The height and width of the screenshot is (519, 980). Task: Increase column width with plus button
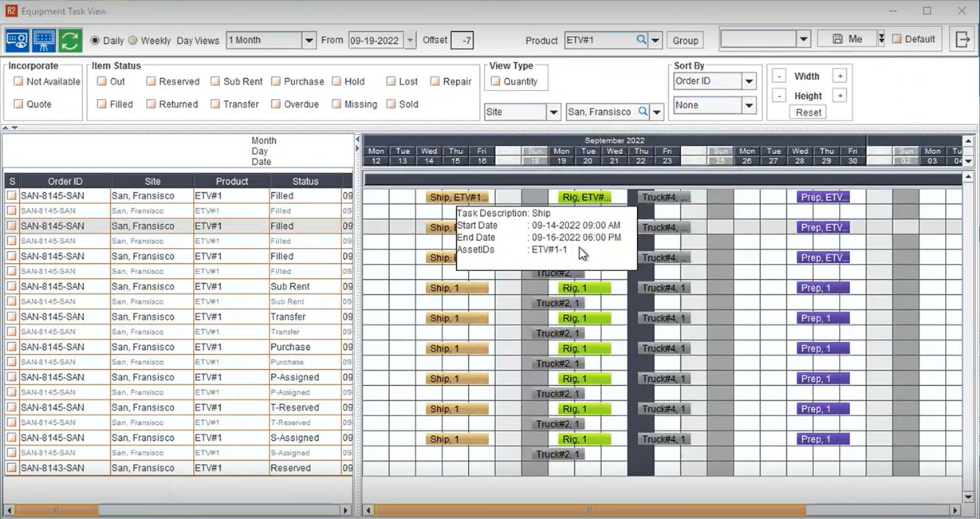coord(839,77)
